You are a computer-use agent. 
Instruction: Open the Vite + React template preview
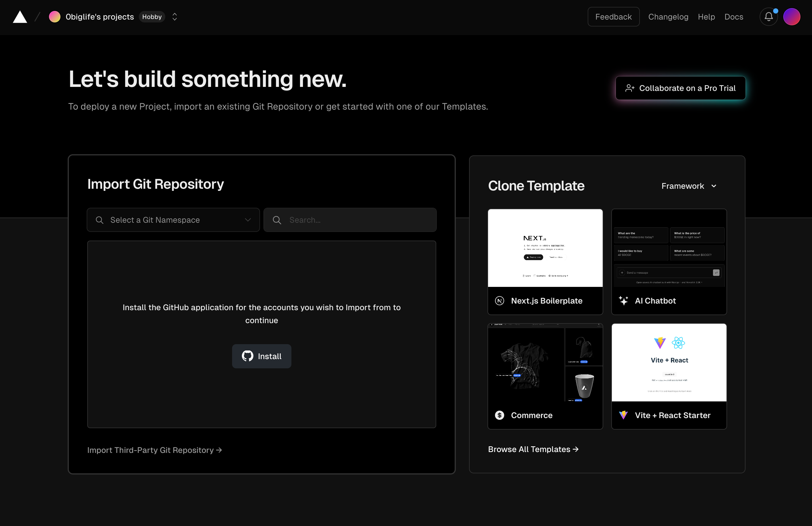pos(669,363)
